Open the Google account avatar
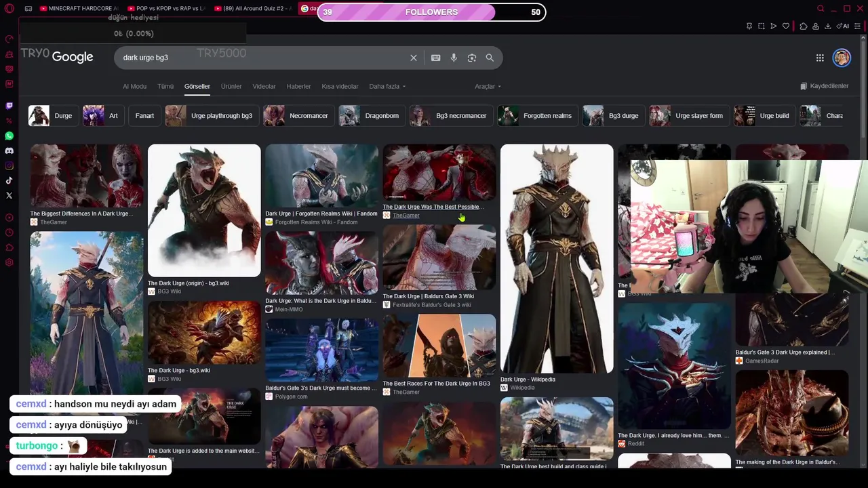This screenshot has height=488, width=868. (x=842, y=58)
